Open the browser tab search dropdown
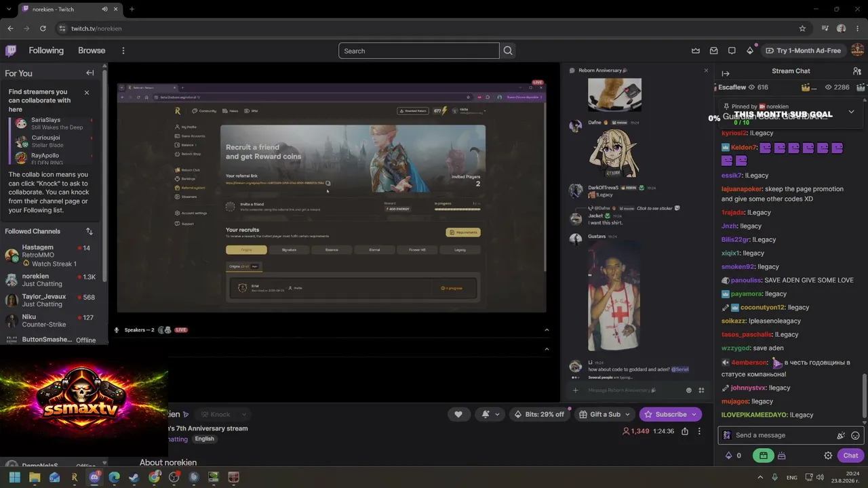This screenshot has width=868, height=488. click(9, 9)
